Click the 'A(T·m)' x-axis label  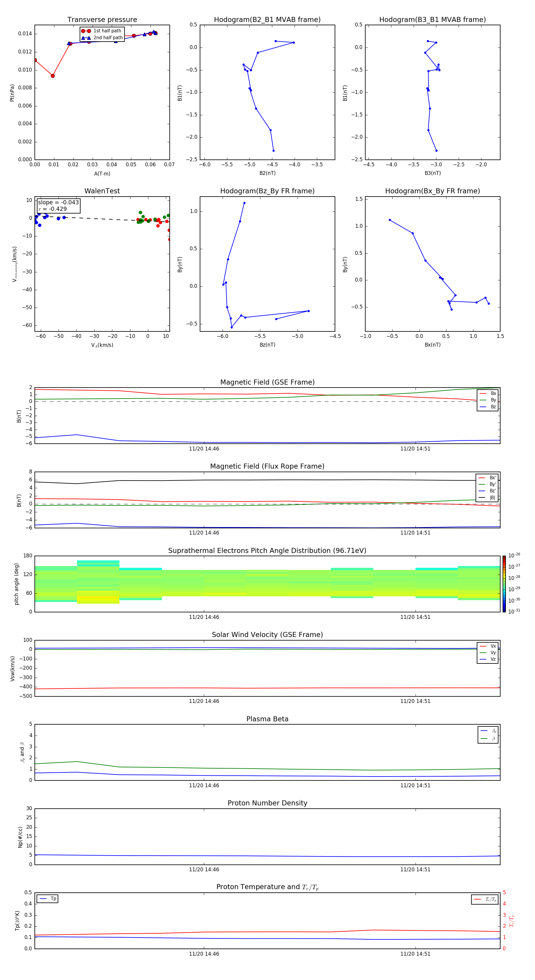[x=102, y=174]
